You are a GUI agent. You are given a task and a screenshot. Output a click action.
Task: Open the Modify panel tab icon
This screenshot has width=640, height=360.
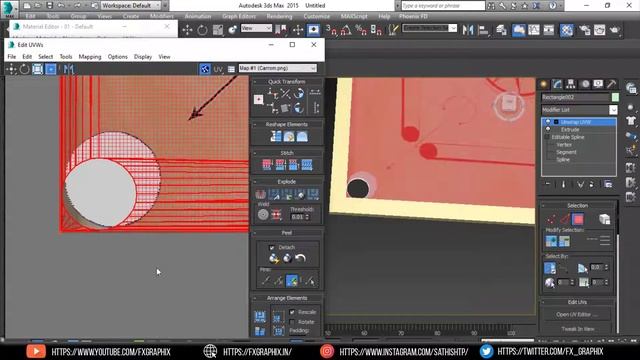pos(557,84)
